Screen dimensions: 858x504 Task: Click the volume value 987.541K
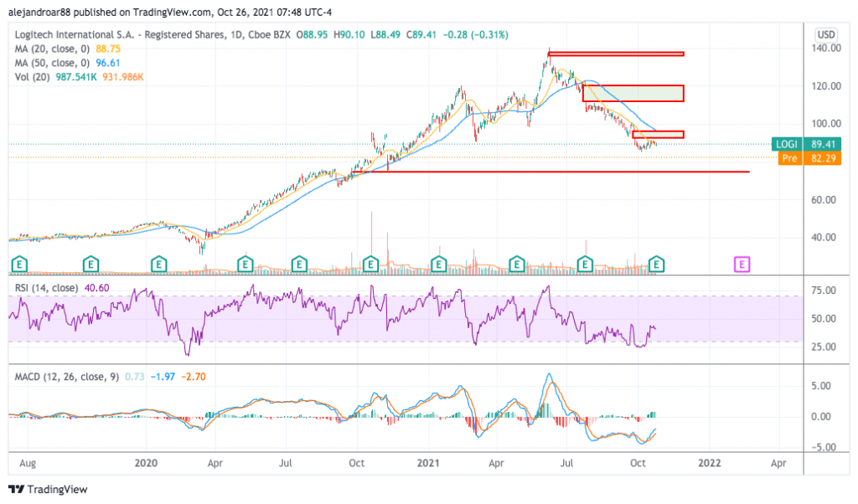[x=76, y=78]
